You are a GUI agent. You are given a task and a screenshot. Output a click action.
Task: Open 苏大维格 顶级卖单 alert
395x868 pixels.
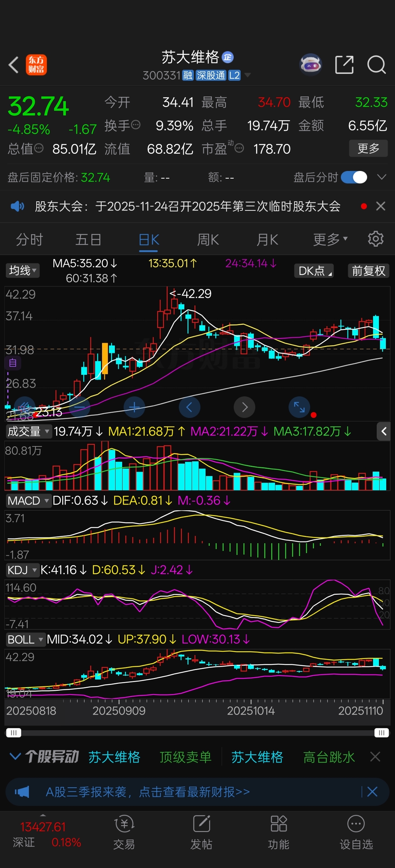pyautogui.click(x=150, y=757)
